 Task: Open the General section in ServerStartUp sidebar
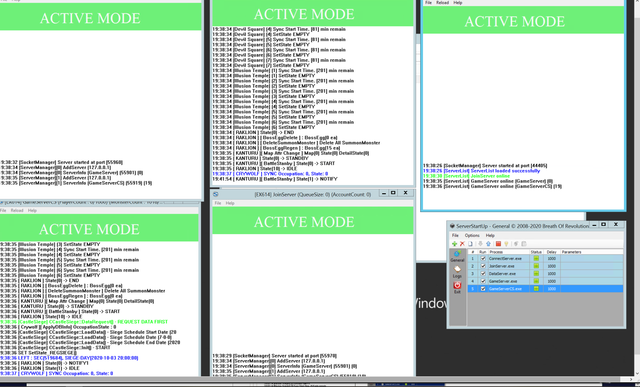coord(458,256)
